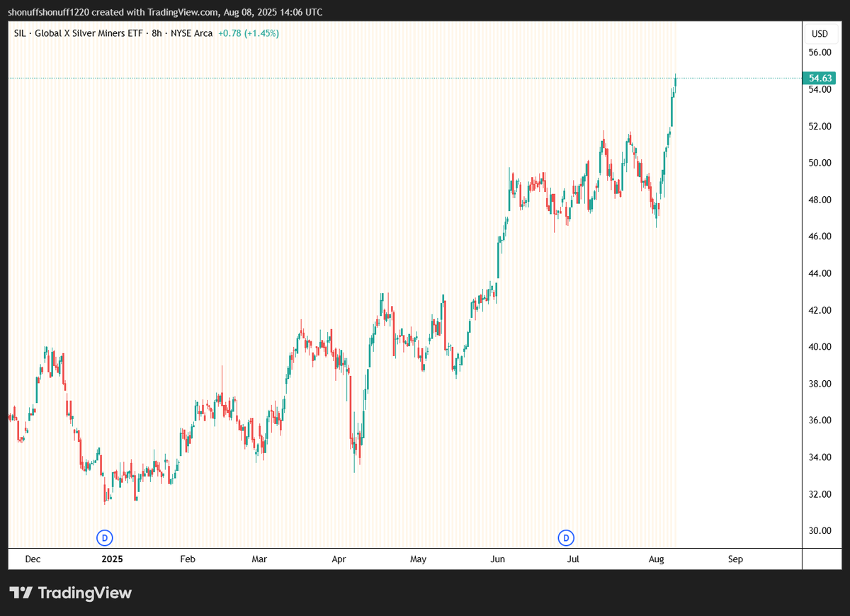Click the Mar time axis label

(259, 559)
